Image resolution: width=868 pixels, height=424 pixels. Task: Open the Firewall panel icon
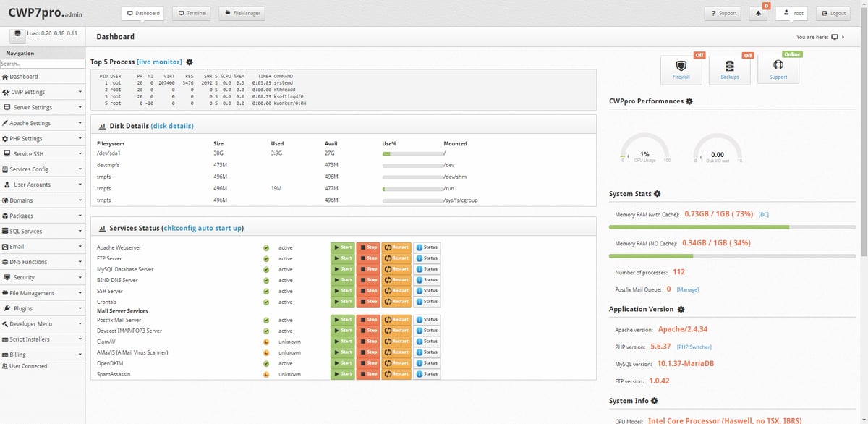click(x=681, y=67)
